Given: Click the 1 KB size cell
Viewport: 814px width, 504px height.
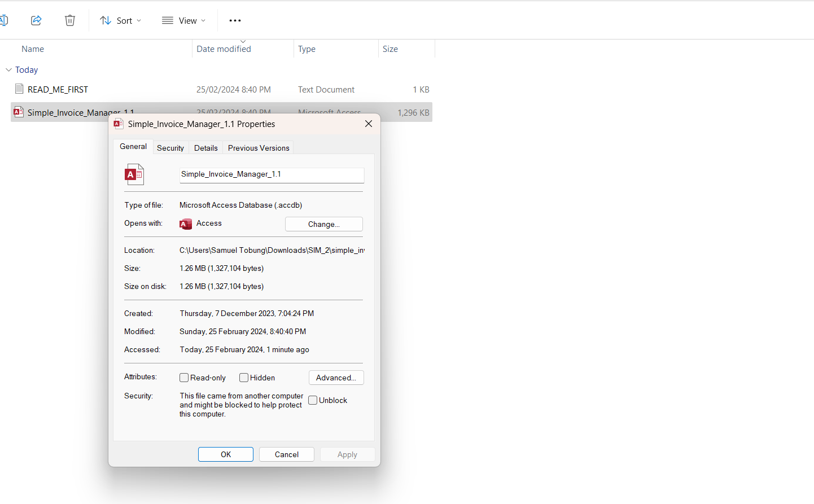Looking at the screenshot, I should pyautogui.click(x=421, y=90).
